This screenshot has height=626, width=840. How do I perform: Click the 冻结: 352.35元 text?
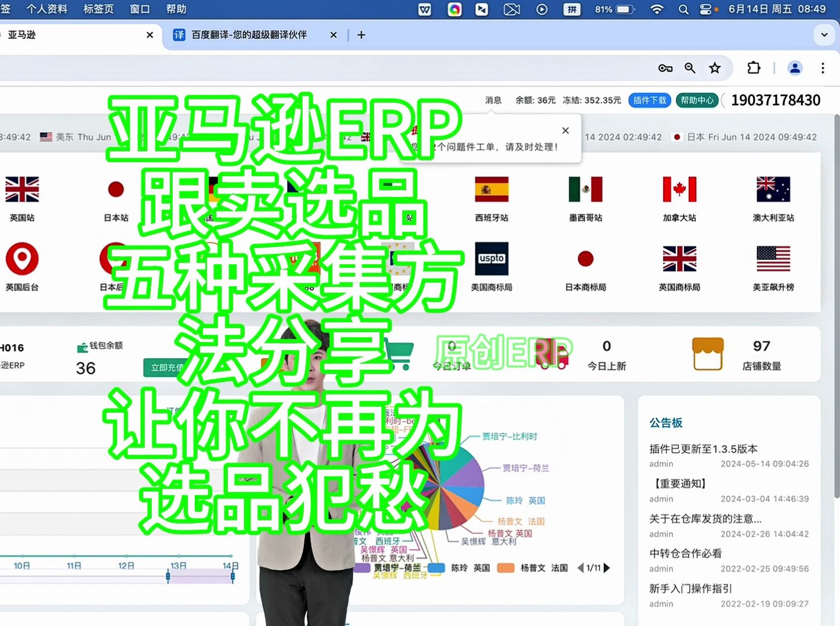[x=591, y=100]
